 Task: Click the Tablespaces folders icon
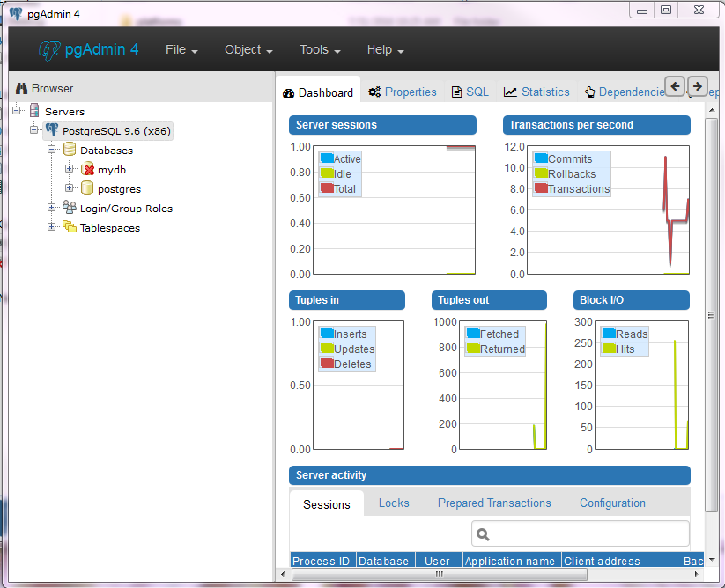click(x=70, y=226)
